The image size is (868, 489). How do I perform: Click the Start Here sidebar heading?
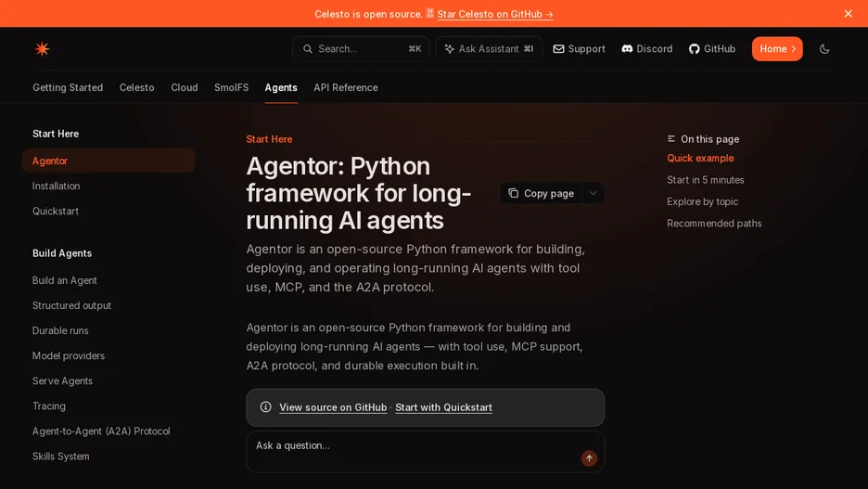(x=56, y=134)
